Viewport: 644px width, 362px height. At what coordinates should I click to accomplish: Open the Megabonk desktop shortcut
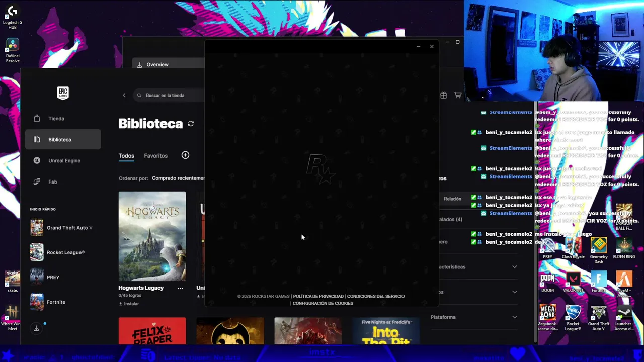click(548, 318)
